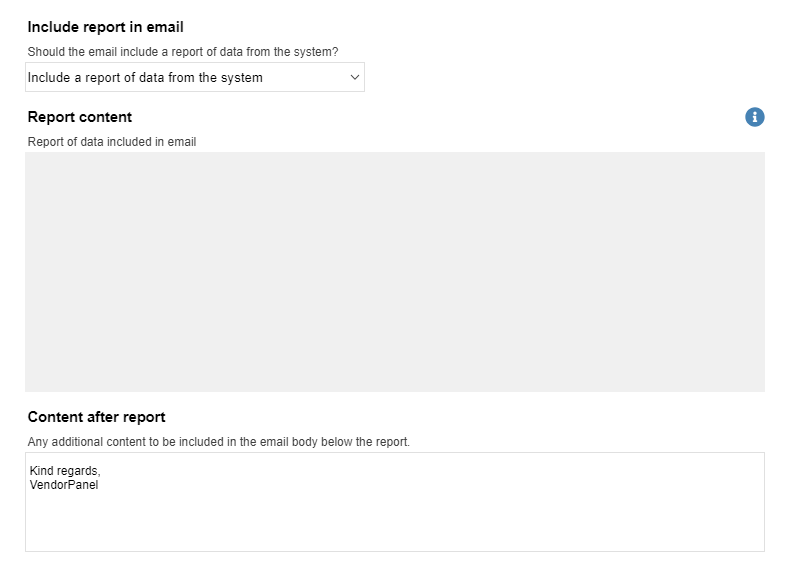Image resolution: width=799 pixels, height=563 pixels.
Task: Click the blue info icon beside Report content
Action: click(x=755, y=117)
